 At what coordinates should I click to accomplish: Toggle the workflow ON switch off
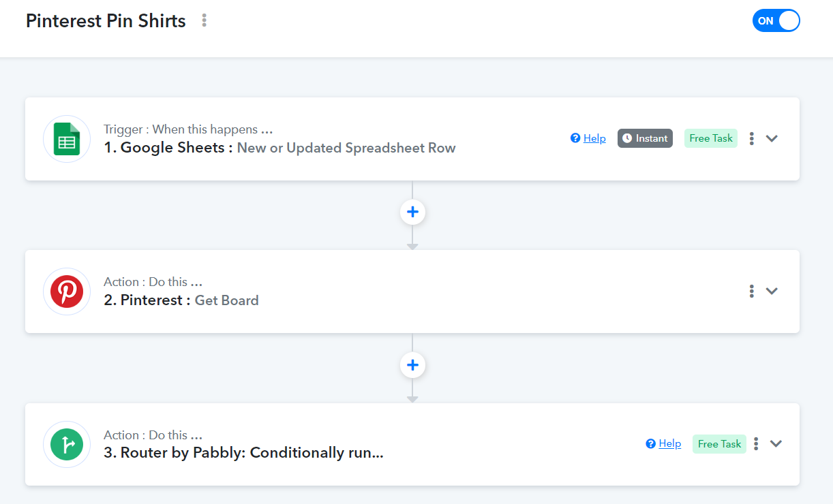point(776,20)
